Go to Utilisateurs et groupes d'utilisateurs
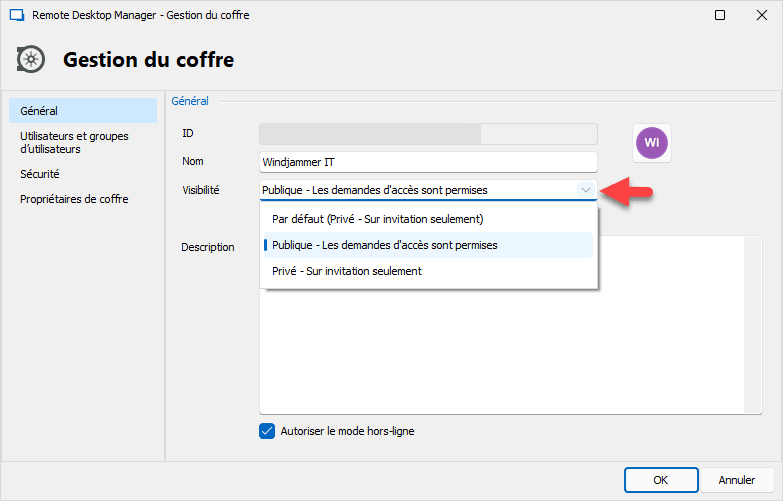This screenshot has width=783, height=501. coord(74,142)
